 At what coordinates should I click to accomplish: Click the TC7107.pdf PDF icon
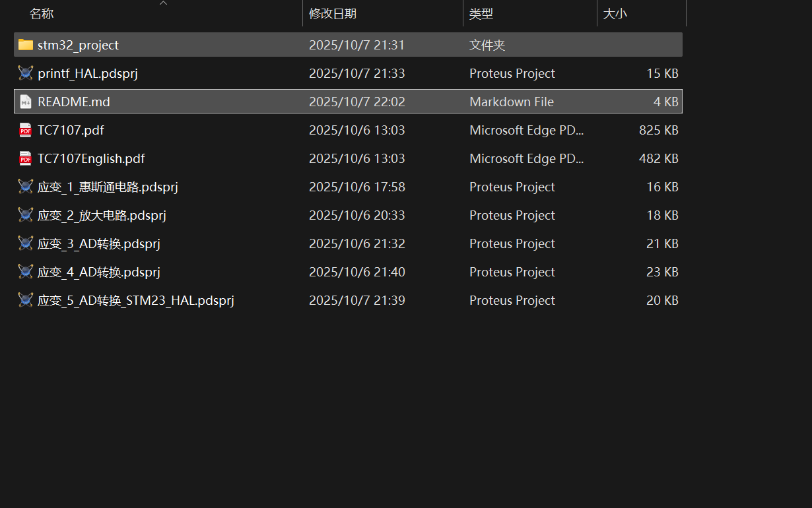(x=26, y=130)
